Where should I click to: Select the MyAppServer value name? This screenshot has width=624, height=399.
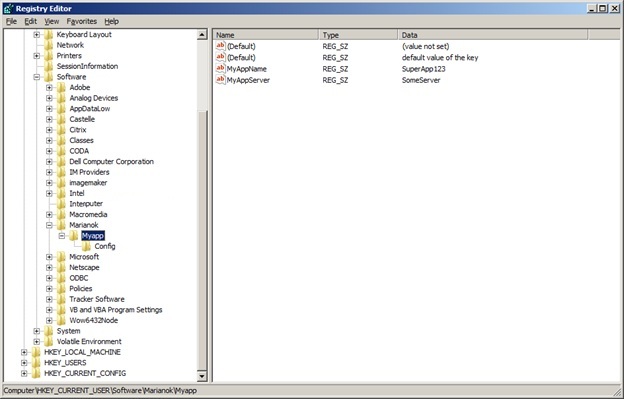tap(248, 80)
